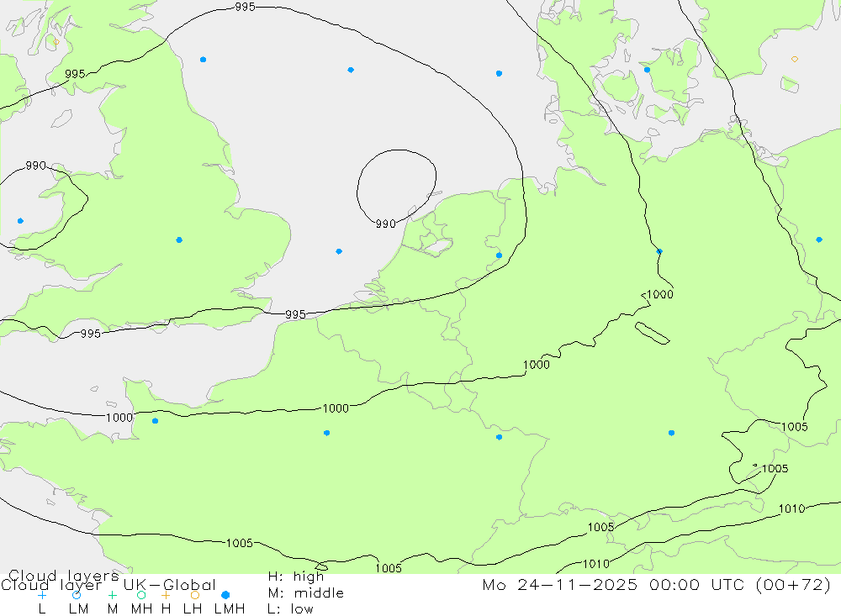Click the green circle MH legend symbol

pyautogui.click(x=141, y=595)
